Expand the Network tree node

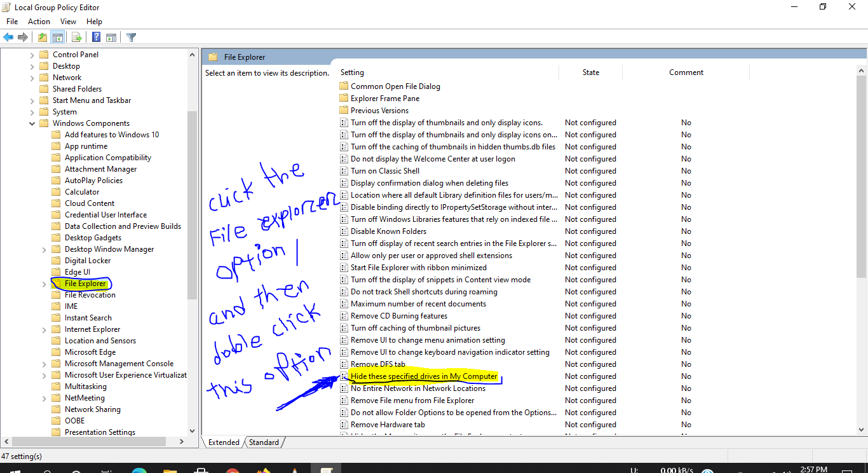(32, 78)
